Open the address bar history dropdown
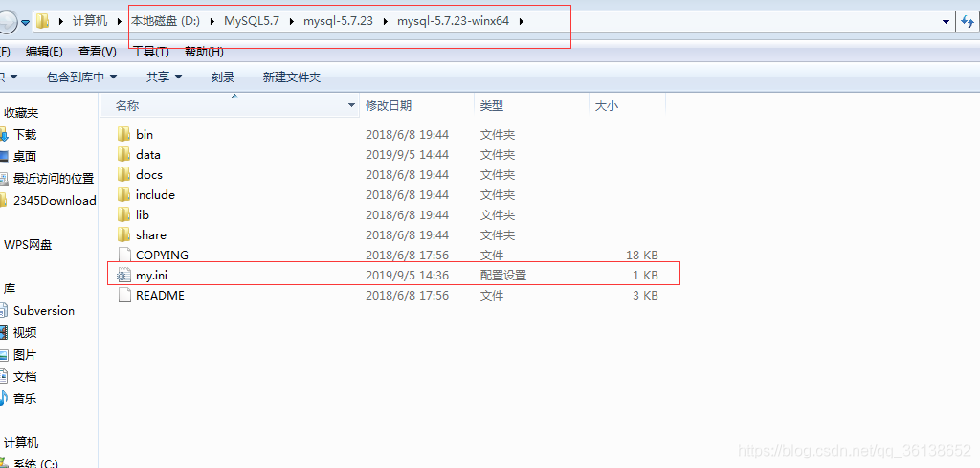Viewport: 980px width, 468px height. pyautogui.click(x=947, y=22)
